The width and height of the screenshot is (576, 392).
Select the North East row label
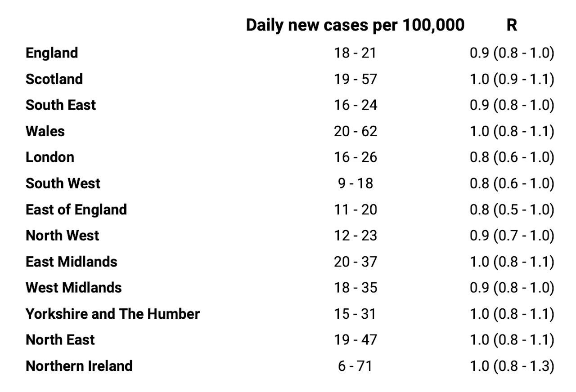point(60,340)
